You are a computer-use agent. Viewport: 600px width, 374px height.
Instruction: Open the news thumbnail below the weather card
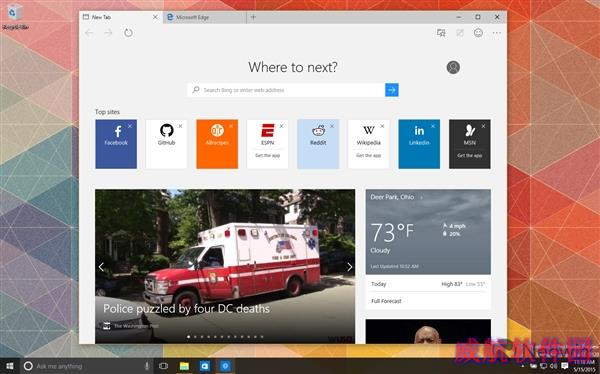pyautogui.click(x=428, y=331)
